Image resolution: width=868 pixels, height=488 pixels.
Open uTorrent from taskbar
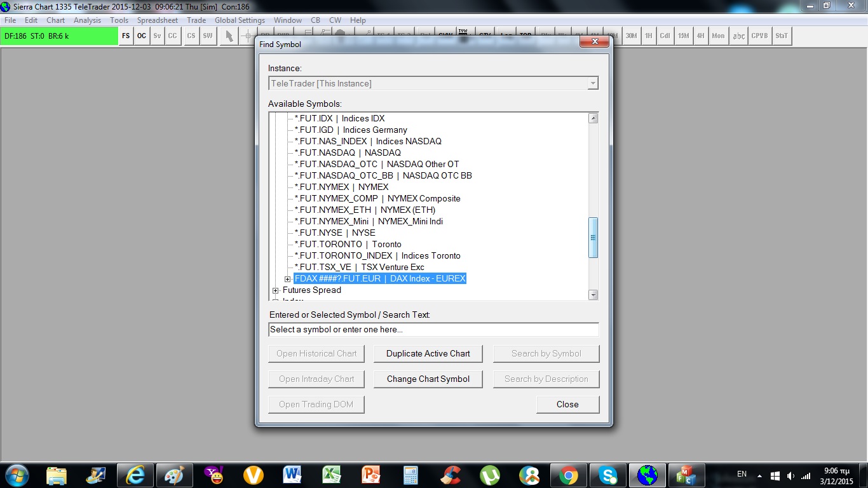point(489,475)
